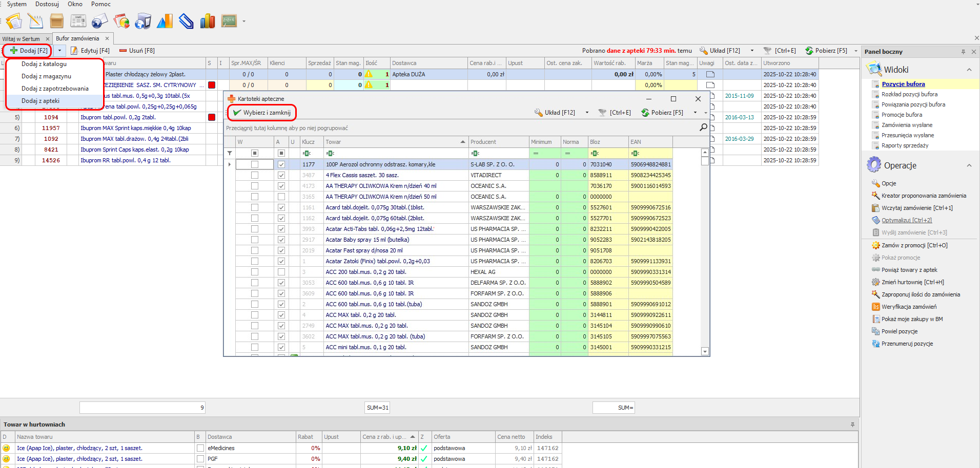Click the globe with envelope toolbar icon
Screen dimensions: 980x468
click(x=99, y=21)
